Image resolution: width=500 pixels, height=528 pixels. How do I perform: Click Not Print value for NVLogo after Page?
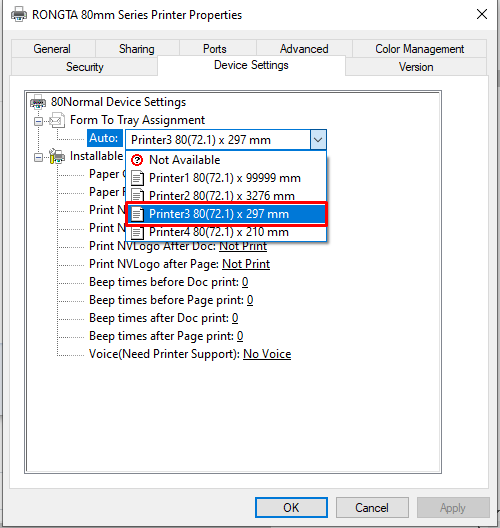coord(246,264)
